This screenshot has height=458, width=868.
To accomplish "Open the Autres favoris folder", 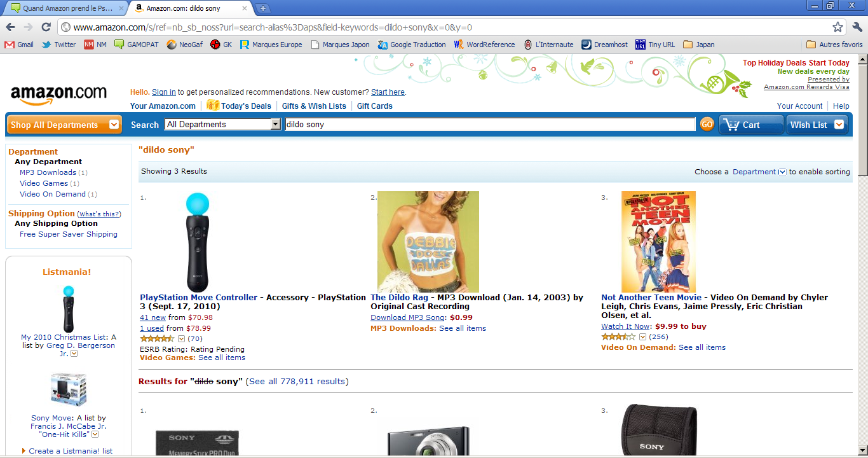I will coord(834,45).
